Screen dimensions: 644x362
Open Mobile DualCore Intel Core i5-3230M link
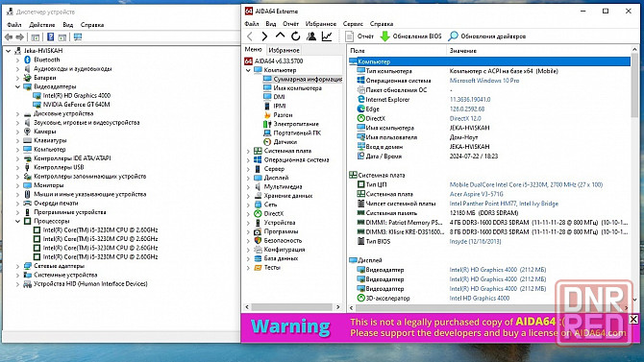526,184
